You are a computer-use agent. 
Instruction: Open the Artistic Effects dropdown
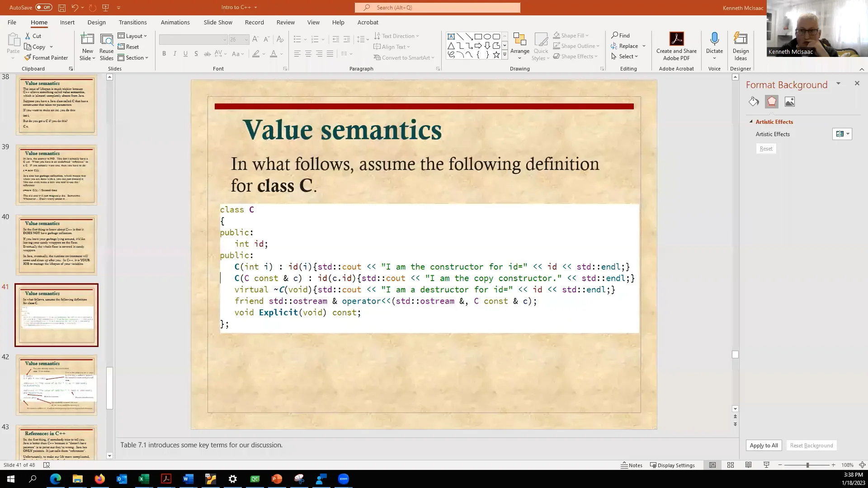tap(848, 134)
